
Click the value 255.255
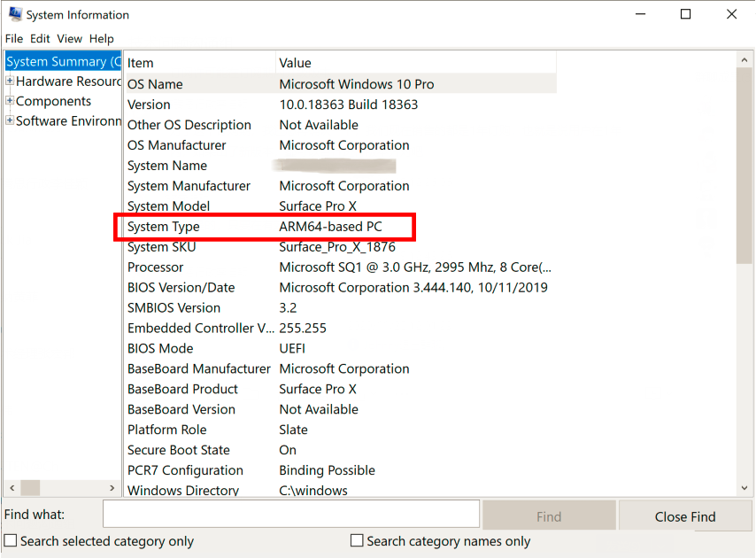point(303,328)
